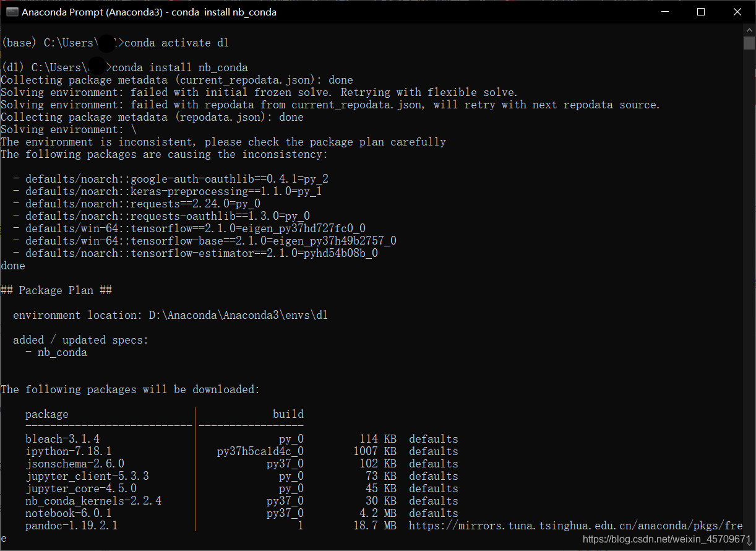Click the 'added / updated specs:' line
Image resolution: width=756 pixels, height=551 pixels.
point(81,340)
